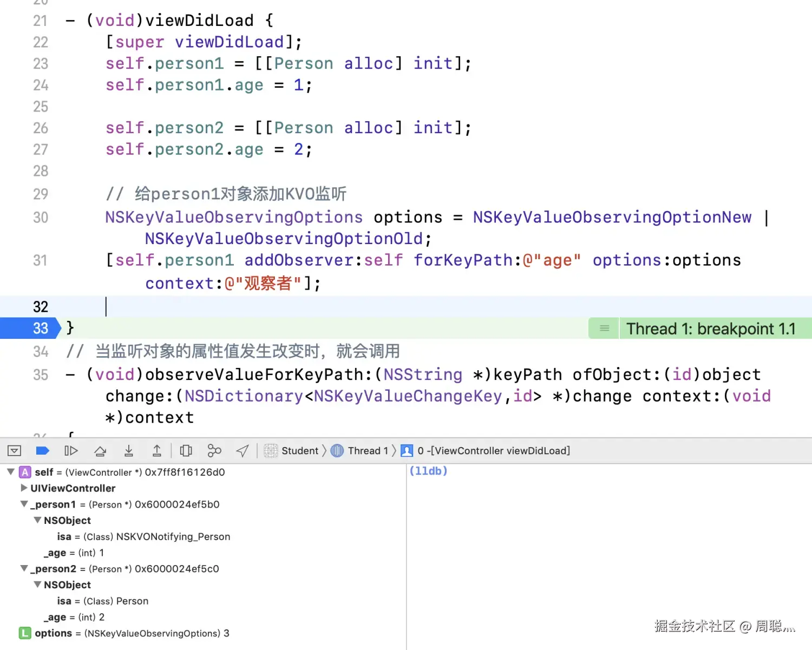The width and height of the screenshot is (812, 650).
Task: Collapse the _person2 variable
Action: click(24, 569)
